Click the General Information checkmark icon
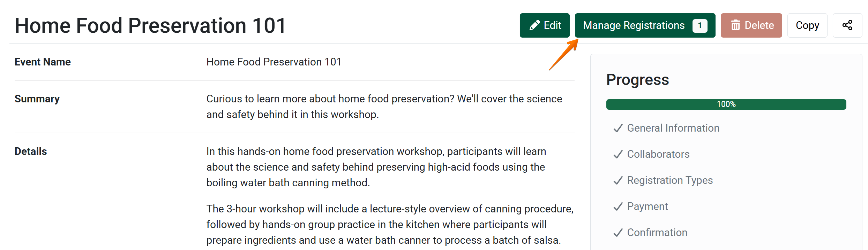 (x=618, y=128)
